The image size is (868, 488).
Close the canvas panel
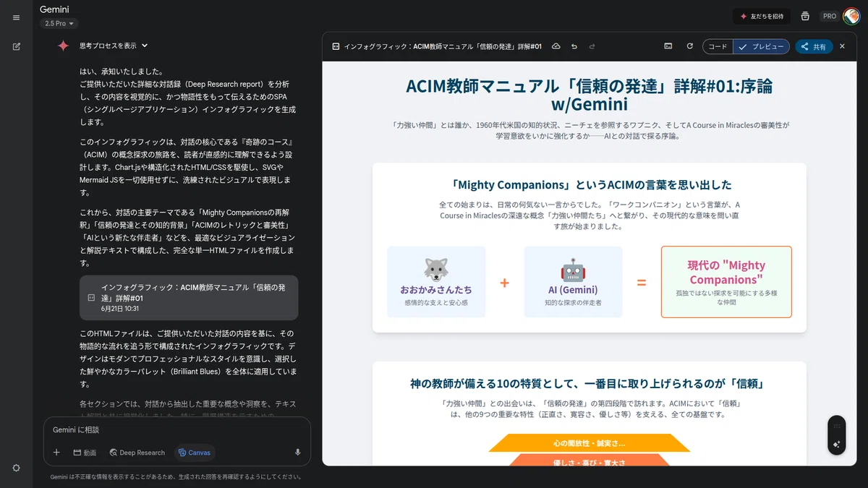[x=842, y=46]
